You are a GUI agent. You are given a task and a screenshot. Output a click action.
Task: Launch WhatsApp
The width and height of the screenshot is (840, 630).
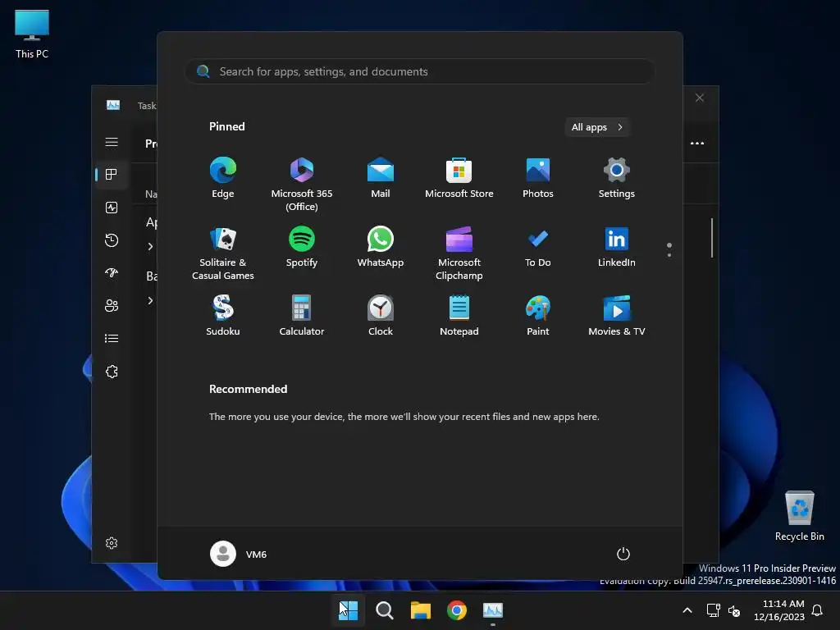click(x=381, y=247)
